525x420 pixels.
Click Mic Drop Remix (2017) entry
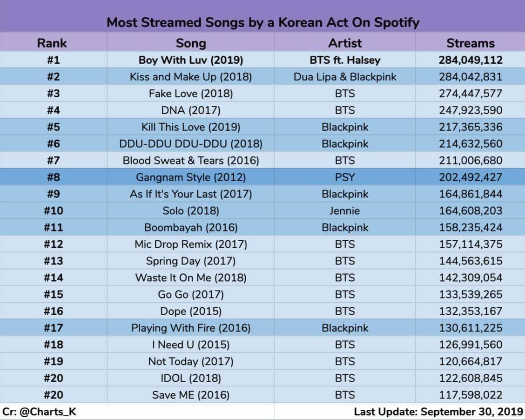click(191, 244)
